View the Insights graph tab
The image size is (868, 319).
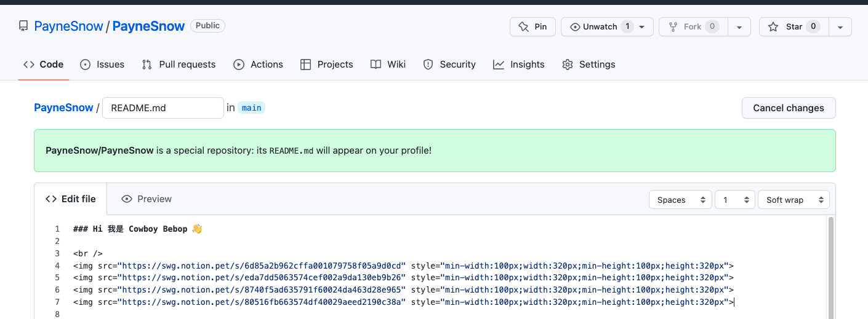point(519,65)
